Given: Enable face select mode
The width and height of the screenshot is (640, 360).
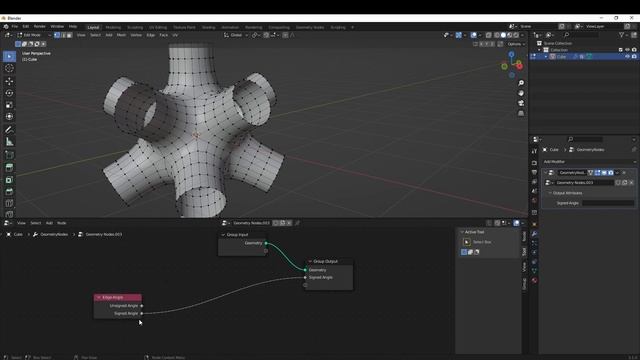Looking at the screenshot, I should (x=69, y=35).
